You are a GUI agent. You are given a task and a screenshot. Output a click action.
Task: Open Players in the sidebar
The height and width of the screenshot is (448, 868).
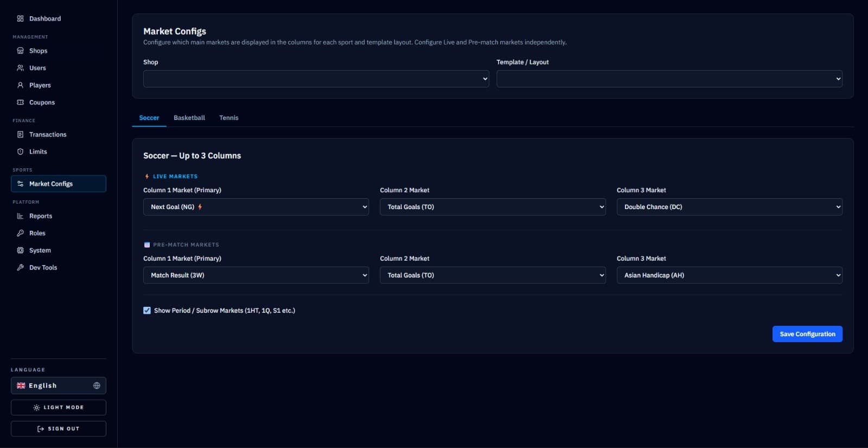pos(59,85)
